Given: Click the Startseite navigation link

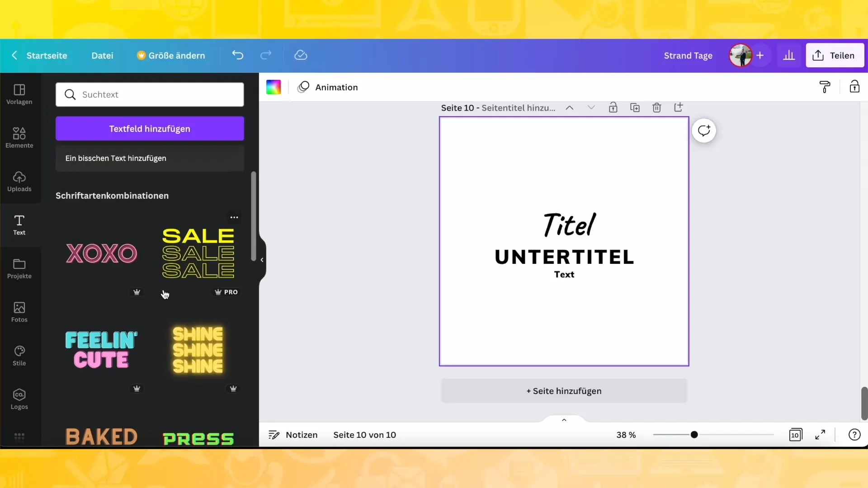Looking at the screenshot, I should tap(47, 55).
